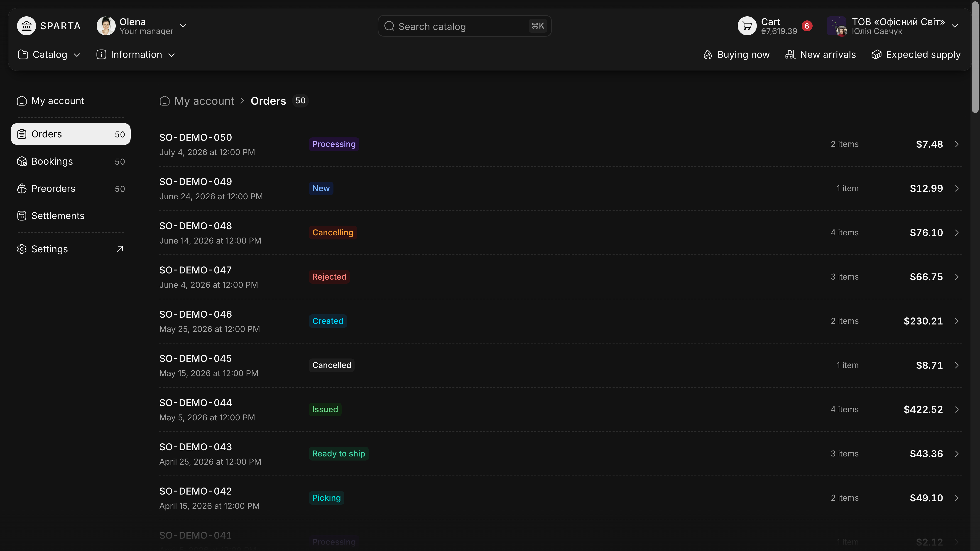This screenshot has width=980, height=551.
Task: Click the Preorders sidebar icon
Action: 22,189
